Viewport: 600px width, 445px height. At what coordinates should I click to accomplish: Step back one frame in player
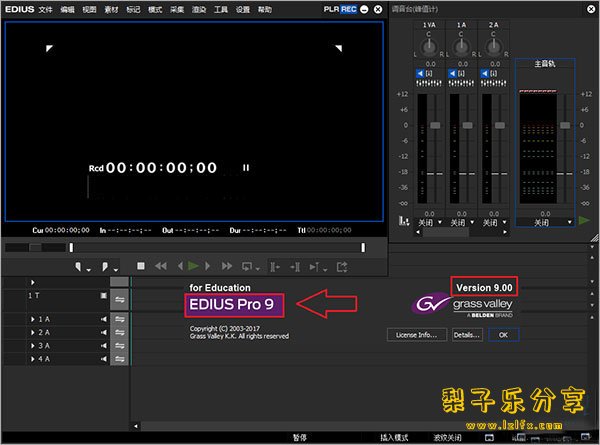(180, 266)
